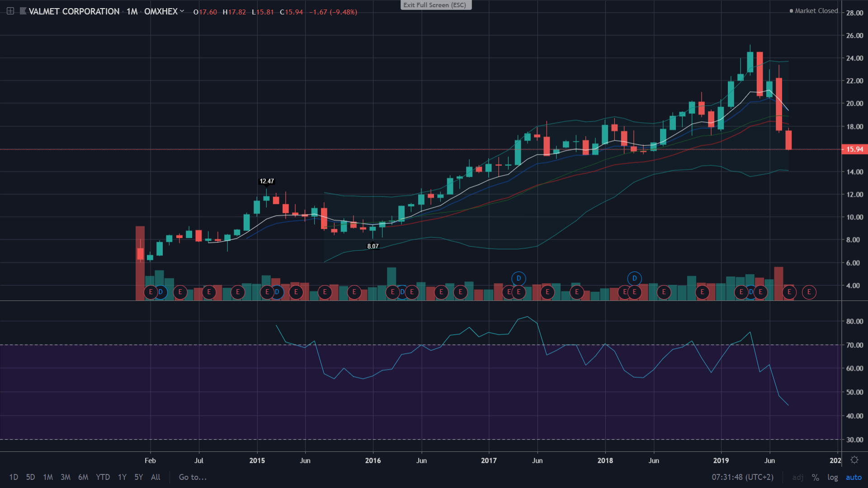Open chart settings gear icon

coord(854,460)
